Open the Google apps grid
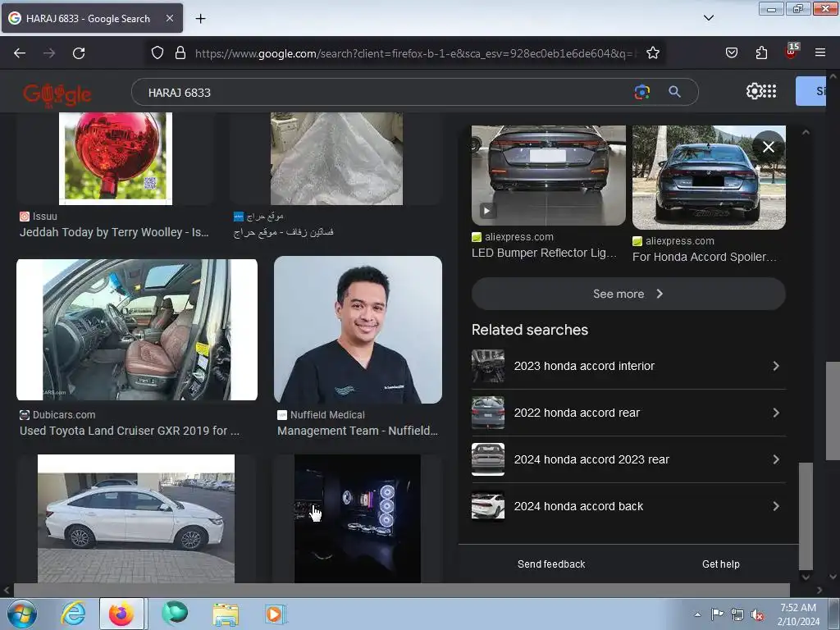This screenshot has height=630, width=840. tap(769, 91)
